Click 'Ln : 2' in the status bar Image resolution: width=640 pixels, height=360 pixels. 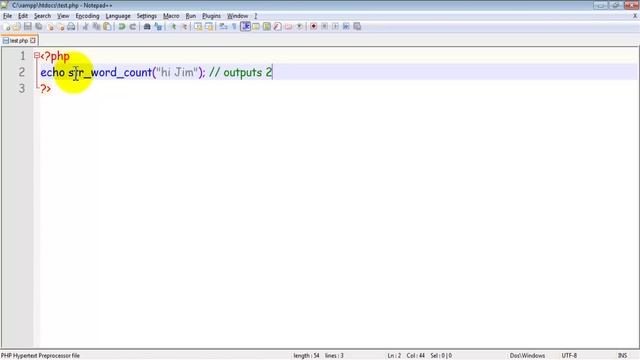tap(394, 356)
